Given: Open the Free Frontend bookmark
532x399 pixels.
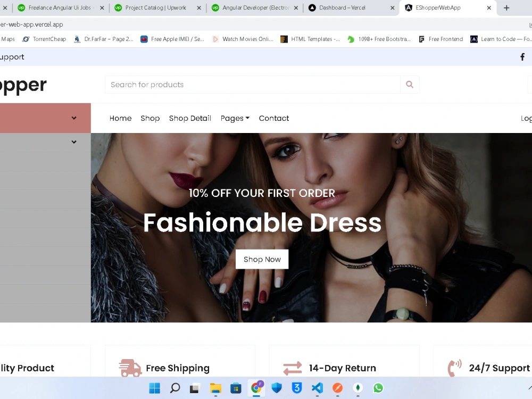Looking at the screenshot, I should click(x=440, y=39).
